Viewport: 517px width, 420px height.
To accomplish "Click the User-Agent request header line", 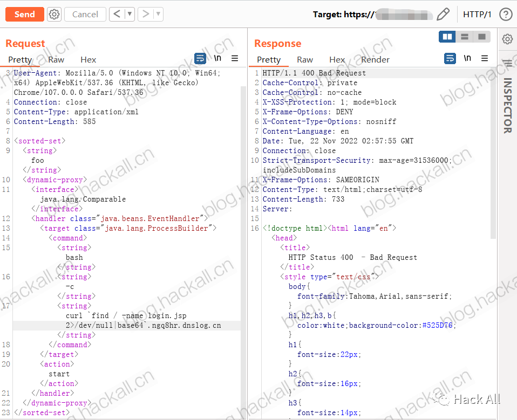I will point(117,82).
